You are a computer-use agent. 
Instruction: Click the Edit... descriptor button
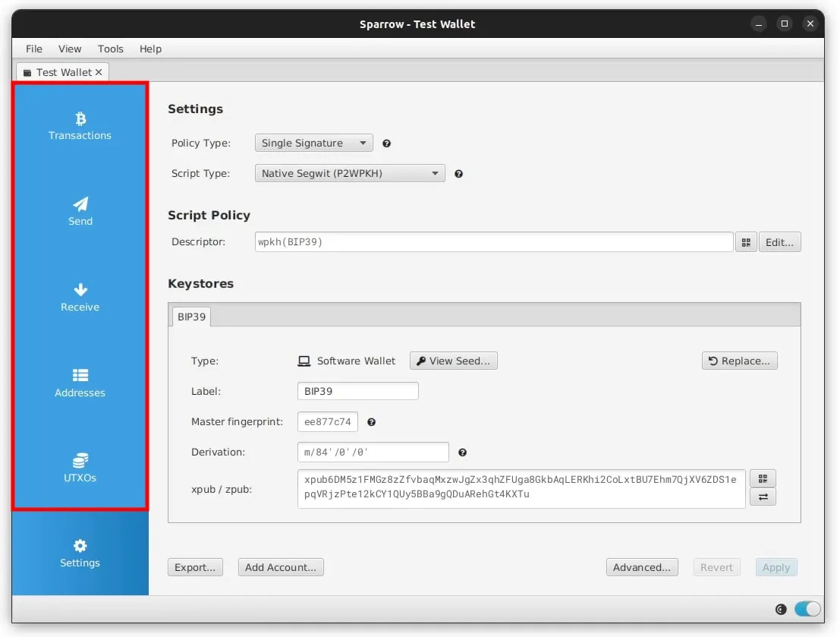(779, 242)
